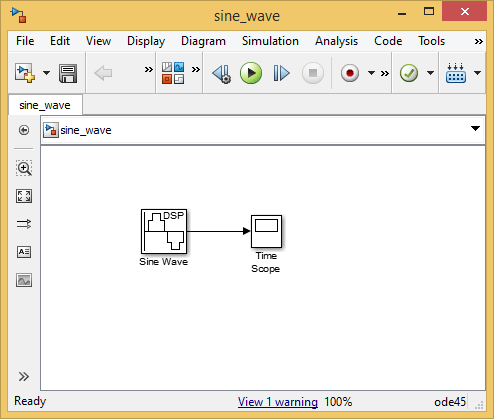The height and width of the screenshot is (419, 494).
Task: Select the Annotation text tool
Action: click(x=24, y=252)
